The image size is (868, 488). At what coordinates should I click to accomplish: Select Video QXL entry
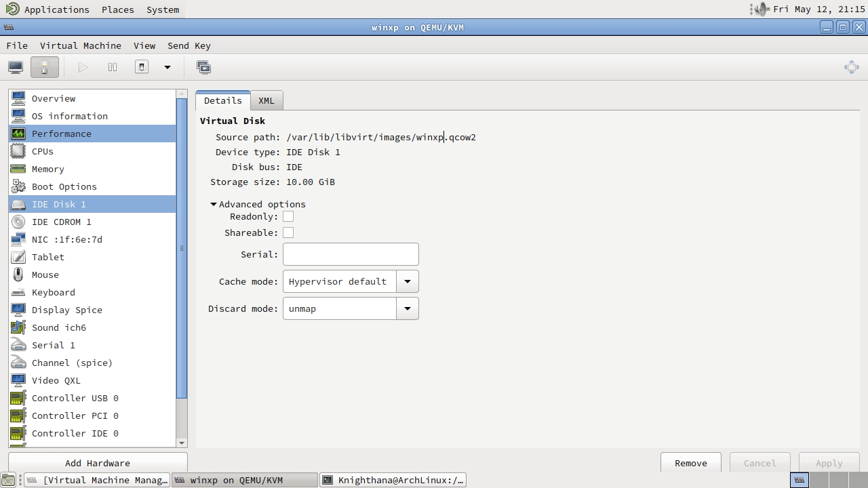92,380
